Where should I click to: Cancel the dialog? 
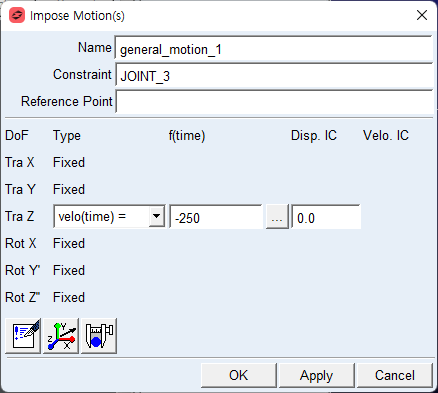tap(395, 376)
